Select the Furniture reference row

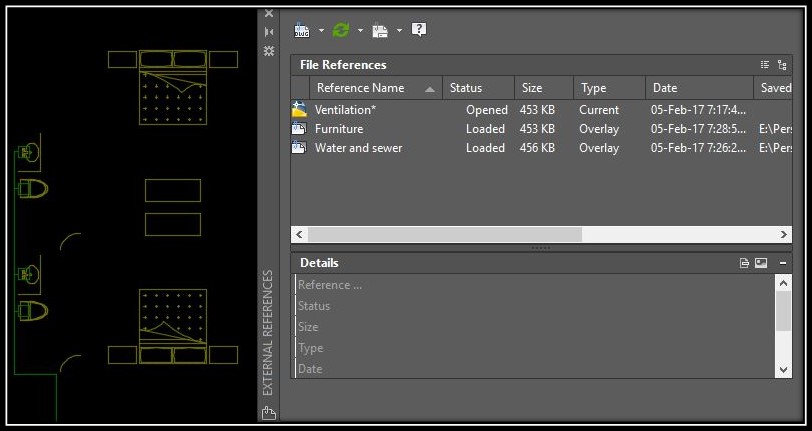(x=541, y=128)
